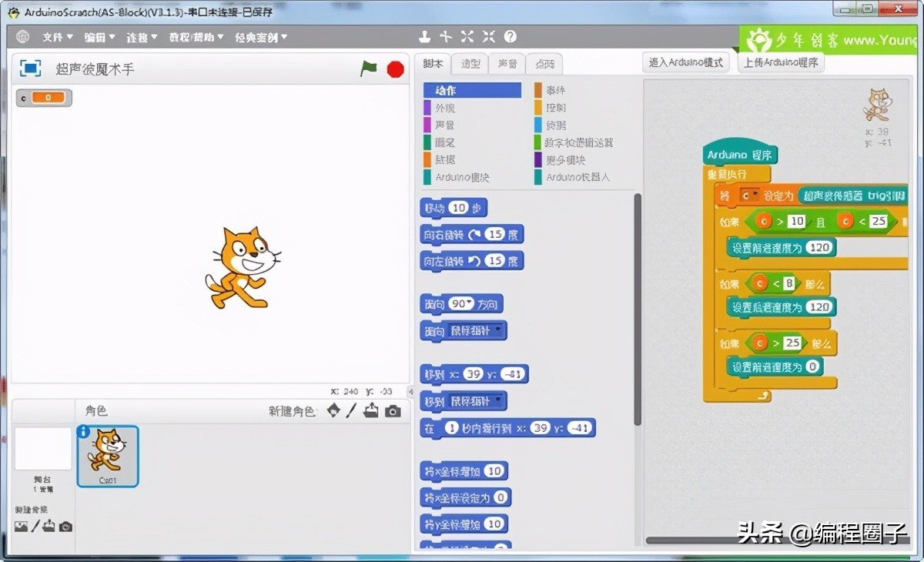924x562 pixels.
Task: Take a new backdrop photo with the camera
Action: [x=65, y=527]
